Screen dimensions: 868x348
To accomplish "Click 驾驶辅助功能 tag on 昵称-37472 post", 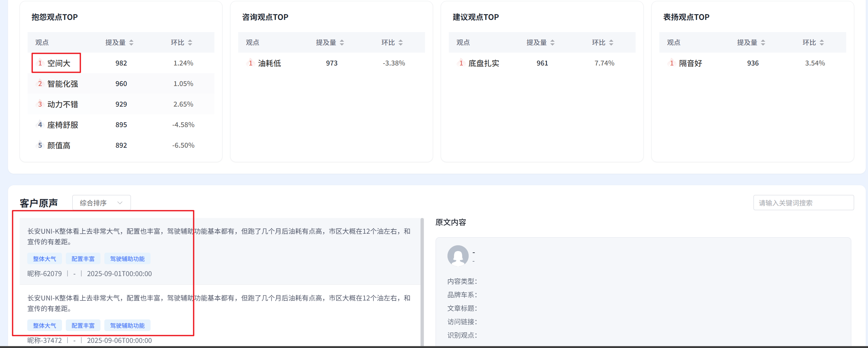I will (127, 326).
